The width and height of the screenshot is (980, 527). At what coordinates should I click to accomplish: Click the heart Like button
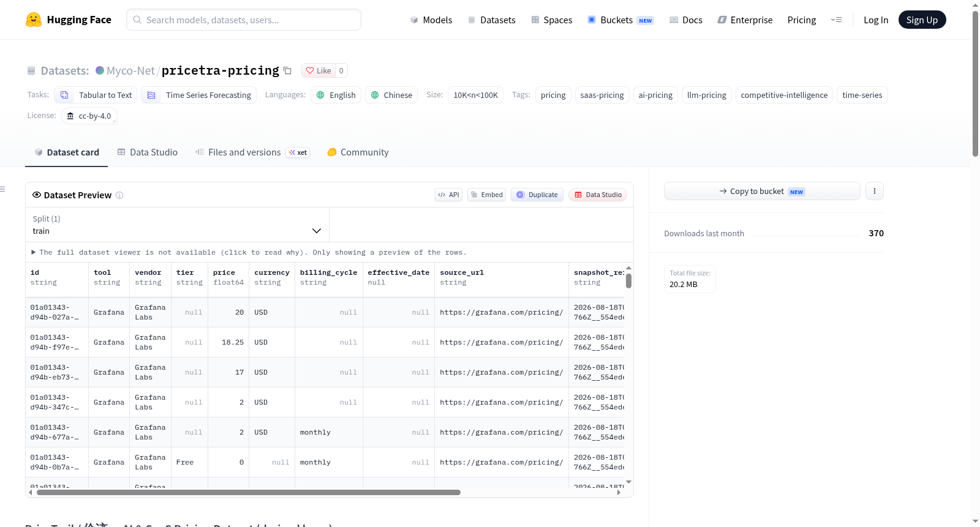(x=318, y=70)
